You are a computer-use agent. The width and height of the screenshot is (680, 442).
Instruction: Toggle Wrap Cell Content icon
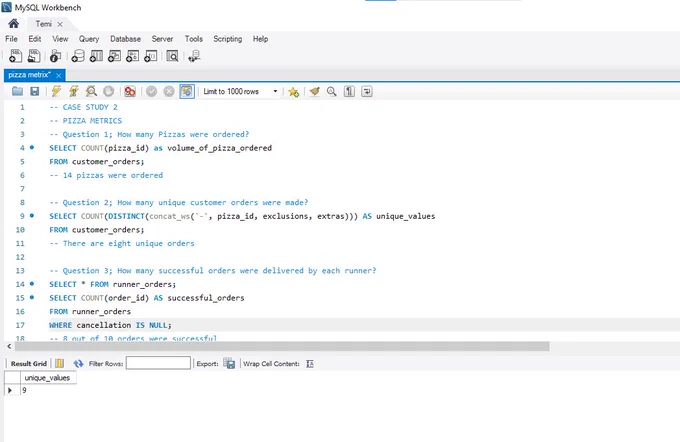click(x=310, y=363)
